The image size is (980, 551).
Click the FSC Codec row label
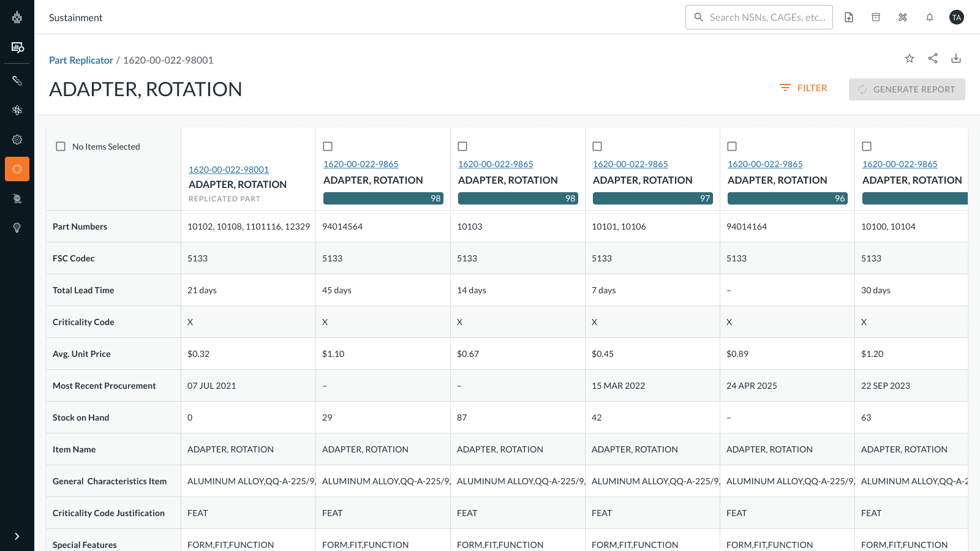pos(73,258)
